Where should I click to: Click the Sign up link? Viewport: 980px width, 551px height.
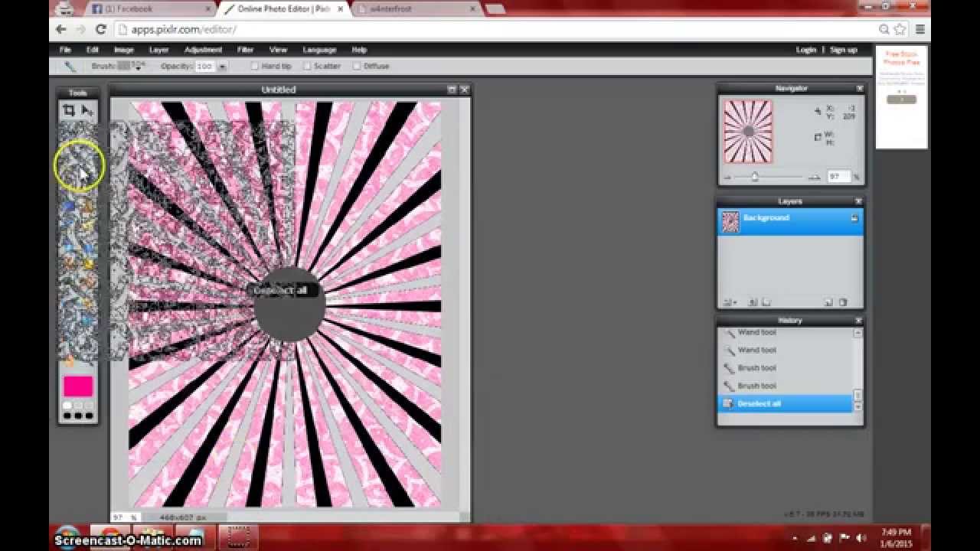click(x=844, y=50)
